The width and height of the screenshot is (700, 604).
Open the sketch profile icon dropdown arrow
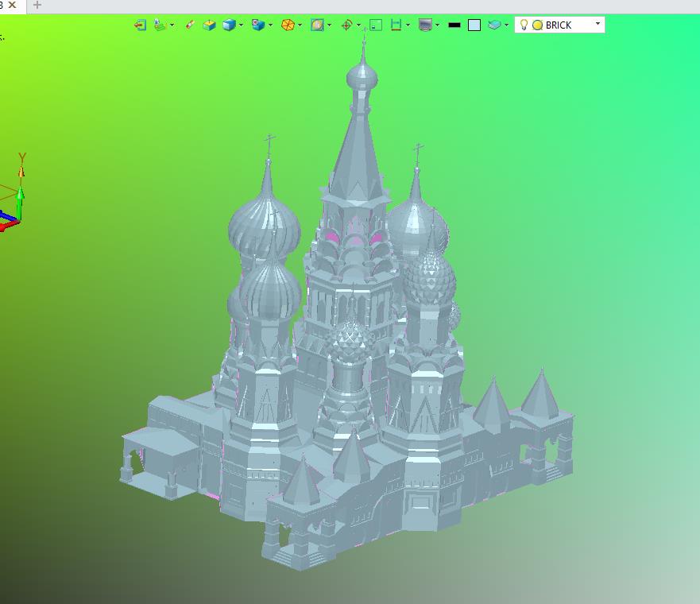tap(172, 25)
